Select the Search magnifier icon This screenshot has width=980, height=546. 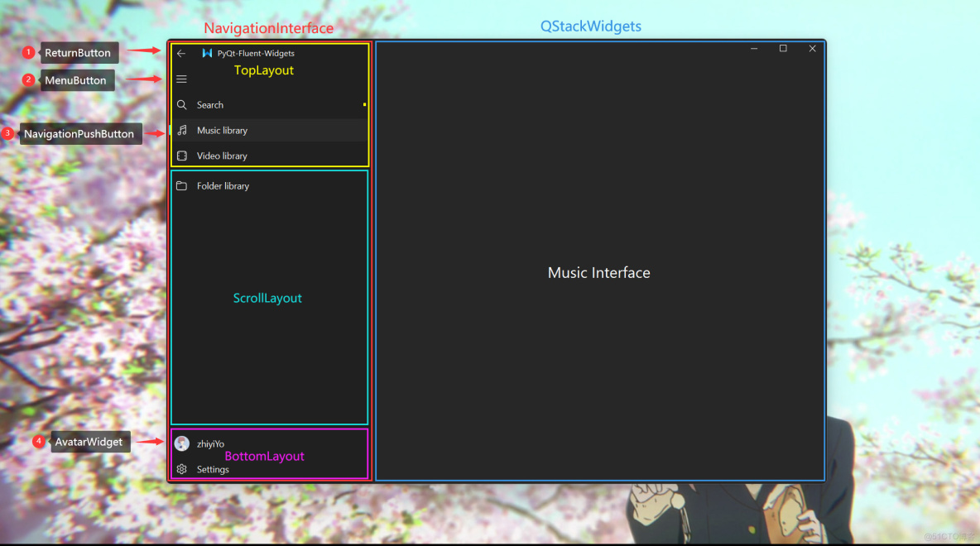click(x=181, y=105)
